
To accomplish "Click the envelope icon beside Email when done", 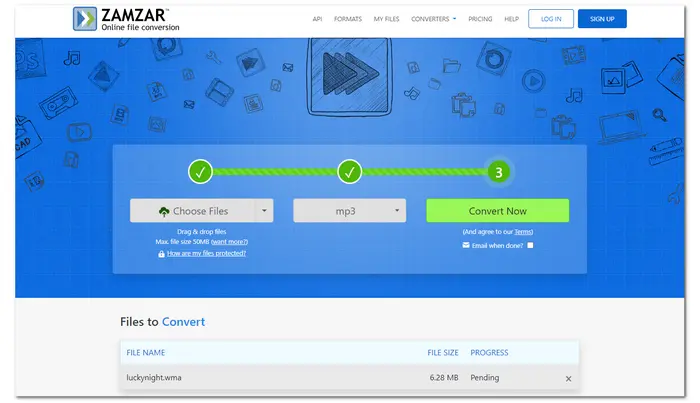I will (x=466, y=245).
